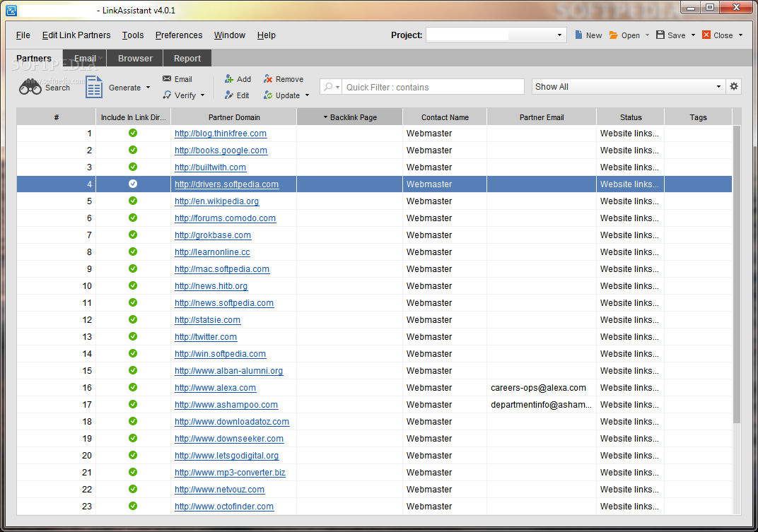Image resolution: width=758 pixels, height=532 pixels.
Task: Toggle include check for twitter.com row
Action: (x=133, y=336)
